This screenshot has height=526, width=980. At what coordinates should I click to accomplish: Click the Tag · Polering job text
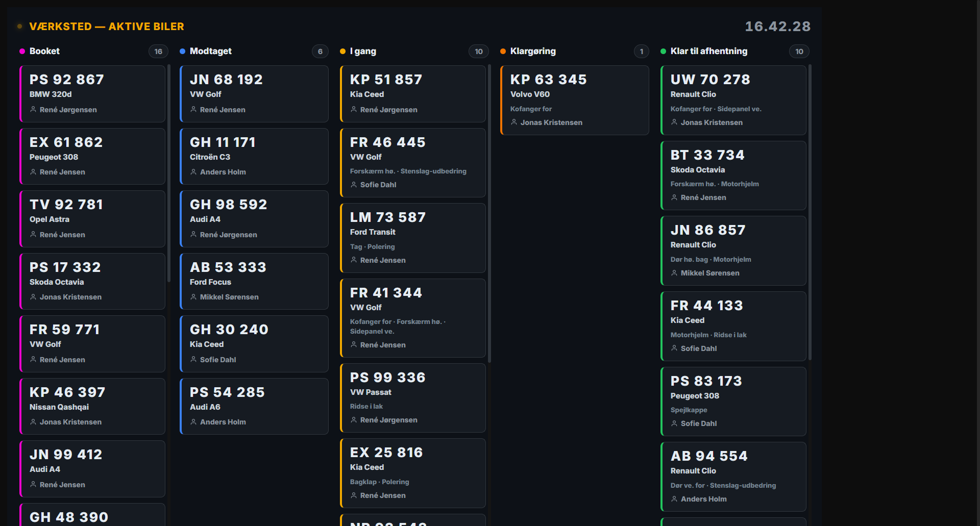click(x=373, y=246)
